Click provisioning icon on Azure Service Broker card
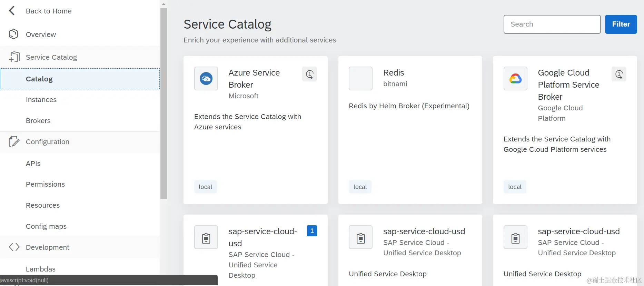The height and width of the screenshot is (286, 644). 309,74
